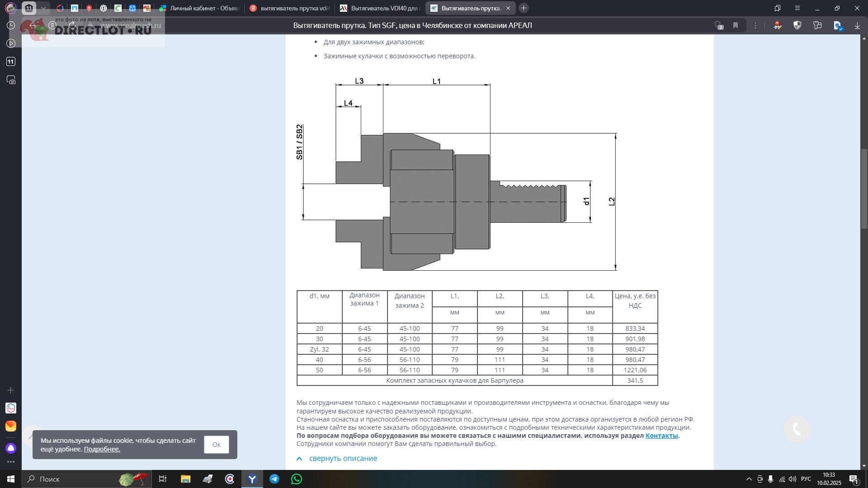The width and height of the screenshot is (868, 488).
Task: Switch to the Личный кабинет tab
Action: [199, 8]
